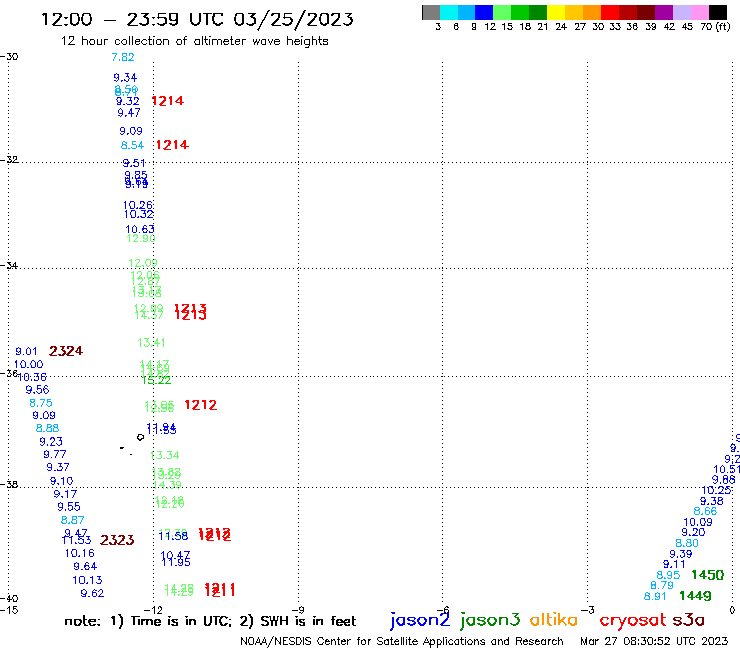
Task: Select the subtitle '12 hour collection of altimeter wave heights'
Action: tap(194, 41)
